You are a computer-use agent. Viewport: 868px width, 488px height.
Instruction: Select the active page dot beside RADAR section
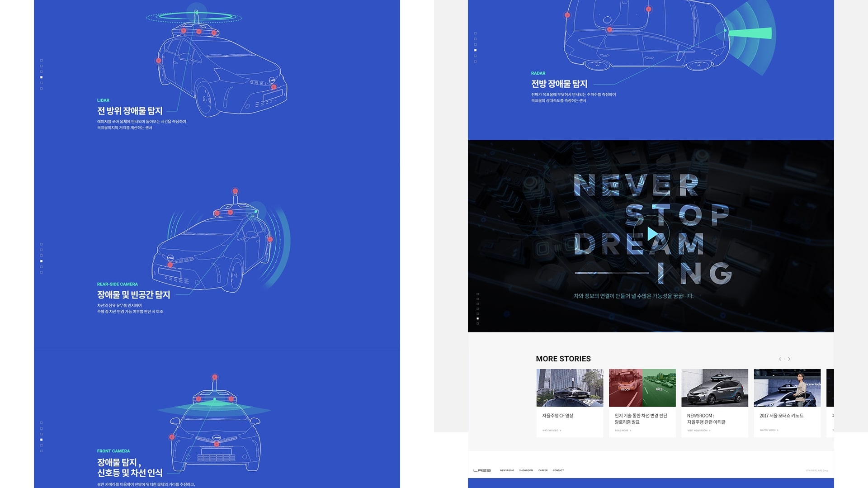pyautogui.click(x=475, y=50)
